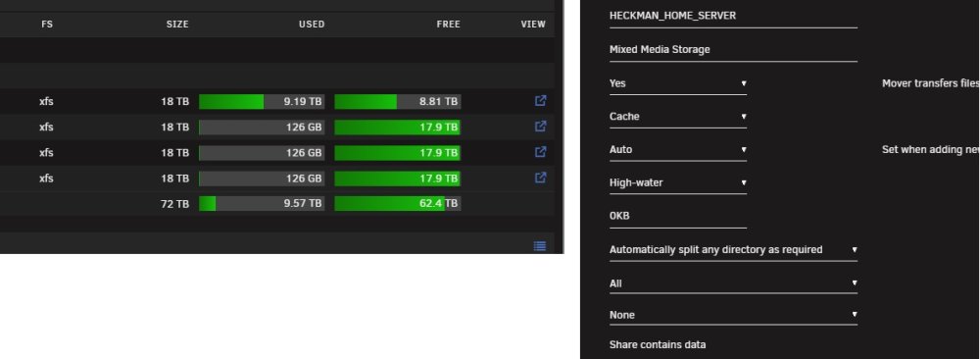This screenshot has width=980, height=359.
Task: Click the USED column header
Action: pyautogui.click(x=312, y=25)
